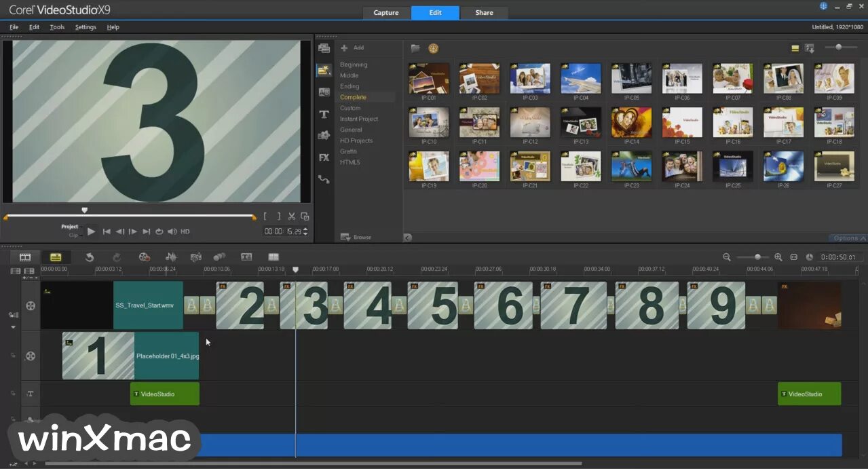Select the IP-C14 template thumbnail
The height and width of the screenshot is (469, 868).
pos(631,122)
